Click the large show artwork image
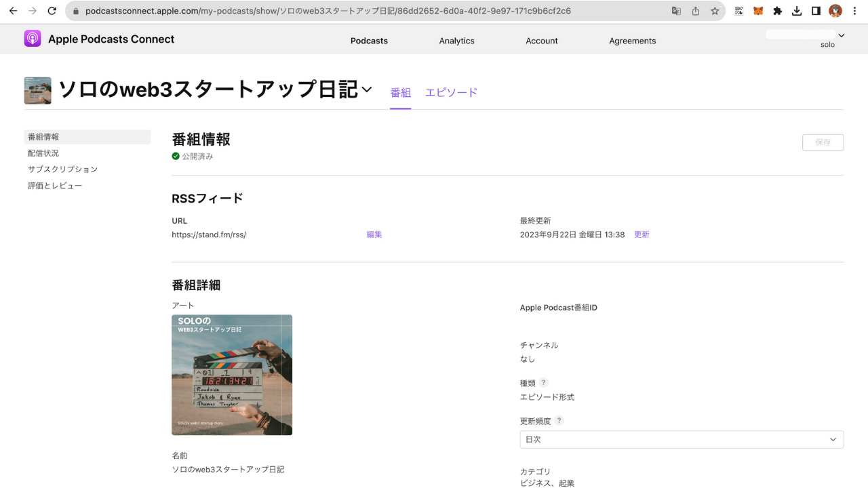868x488 pixels. coord(232,375)
